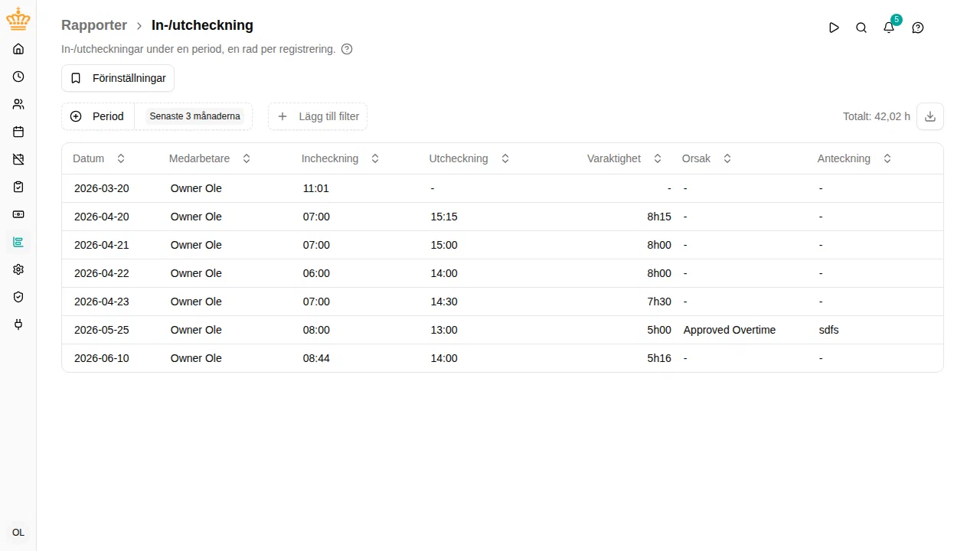Open settings gear icon in sidebar
Viewport: 980px width, 551px height.
tap(18, 269)
